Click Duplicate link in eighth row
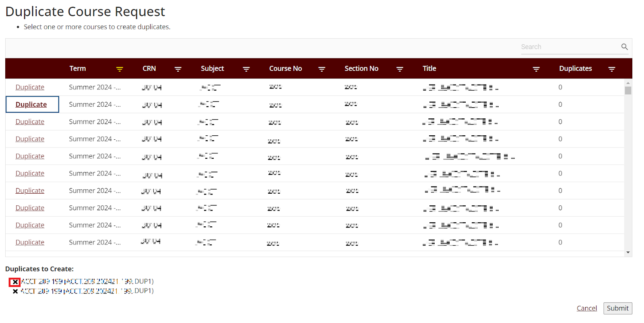Viewport: 644px width, 323px height. coord(30,208)
